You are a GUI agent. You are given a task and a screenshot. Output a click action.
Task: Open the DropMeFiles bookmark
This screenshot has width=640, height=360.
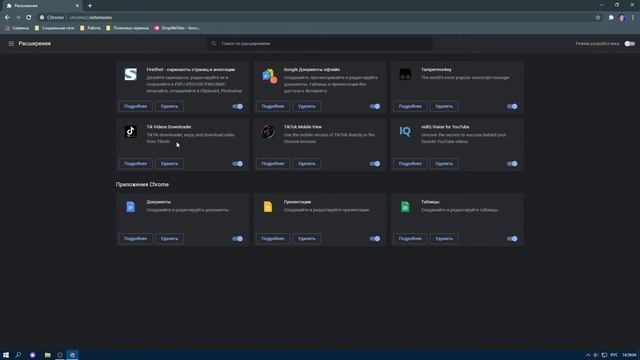pos(177,28)
